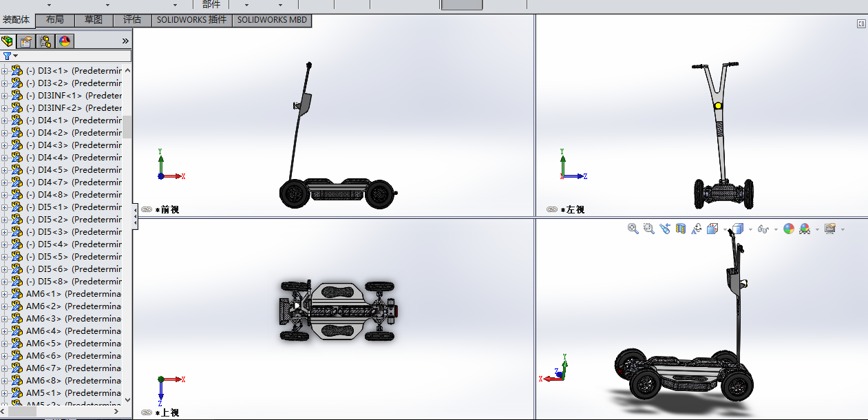The image size is (868, 420).
Task: Expand the DI4<3> tree node
Action: pyautogui.click(x=4, y=145)
